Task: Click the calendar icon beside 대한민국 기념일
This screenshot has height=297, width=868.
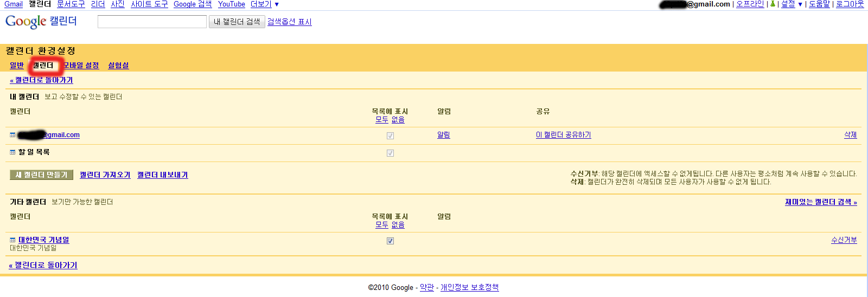Action: point(12,240)
